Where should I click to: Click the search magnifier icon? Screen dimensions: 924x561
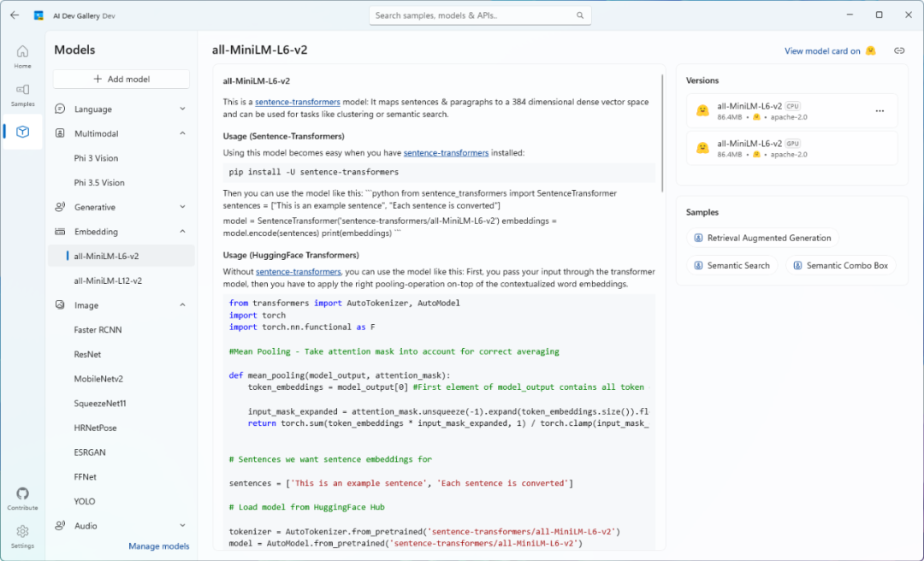(580, 15)
